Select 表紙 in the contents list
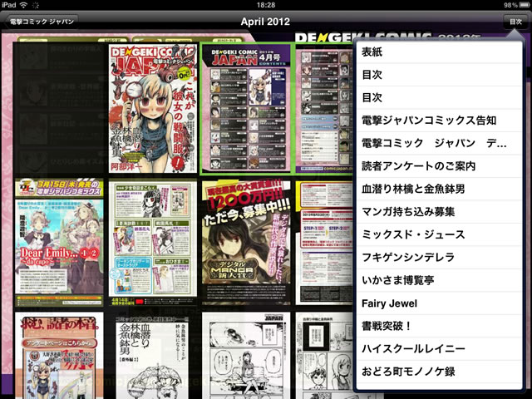The height and width of the screenshot is (399, 532). [440, 52]
